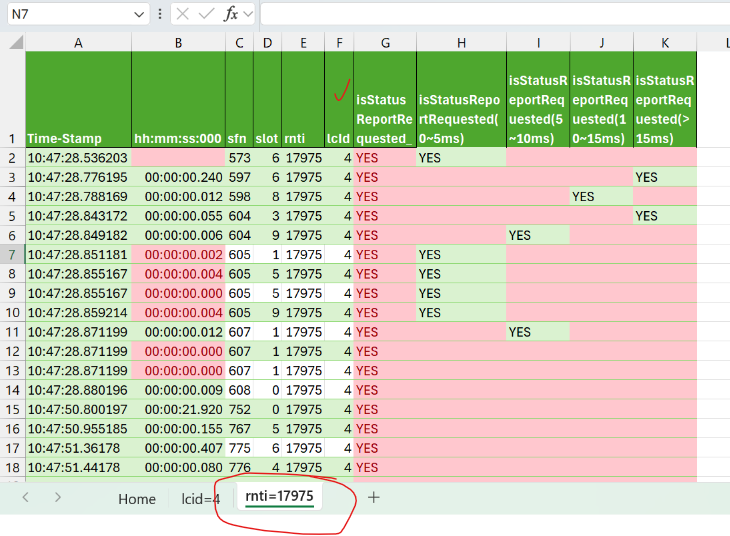Click the previous sheet navigation arrow

26,497
